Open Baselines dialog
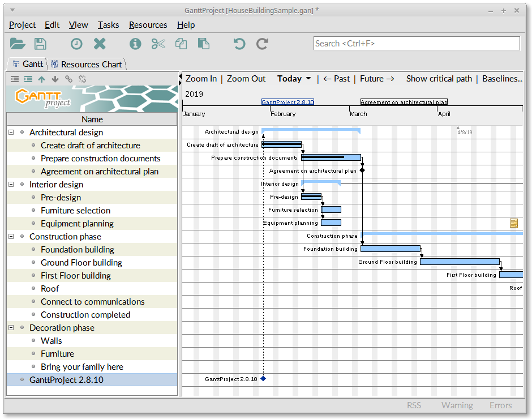 click(x=502, y=79)
